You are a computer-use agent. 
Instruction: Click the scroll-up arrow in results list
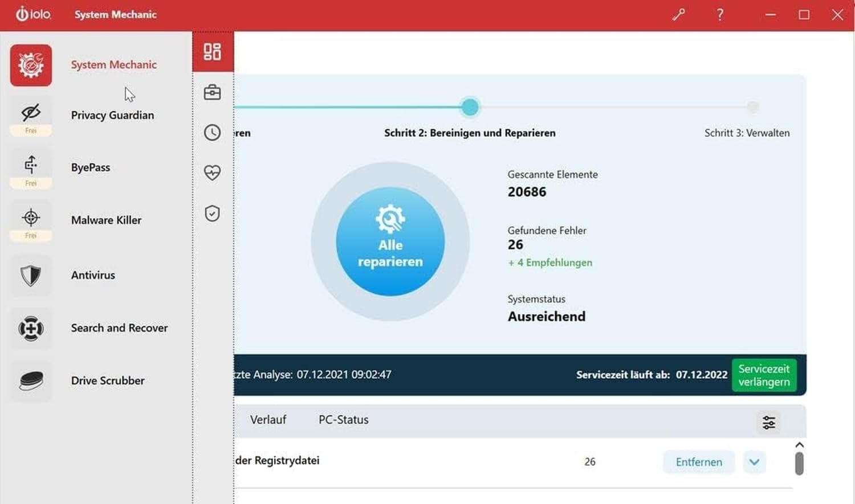point(799,445)
